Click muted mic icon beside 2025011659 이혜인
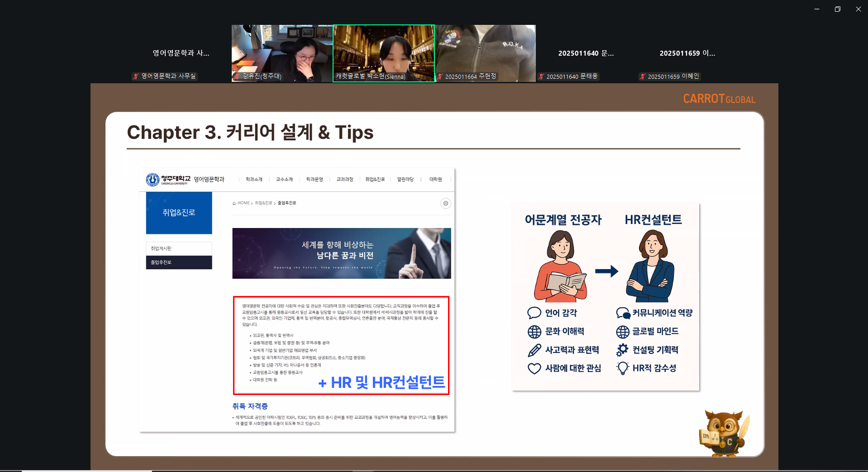Viewport: 868px width, 472px height. [642, 76]
